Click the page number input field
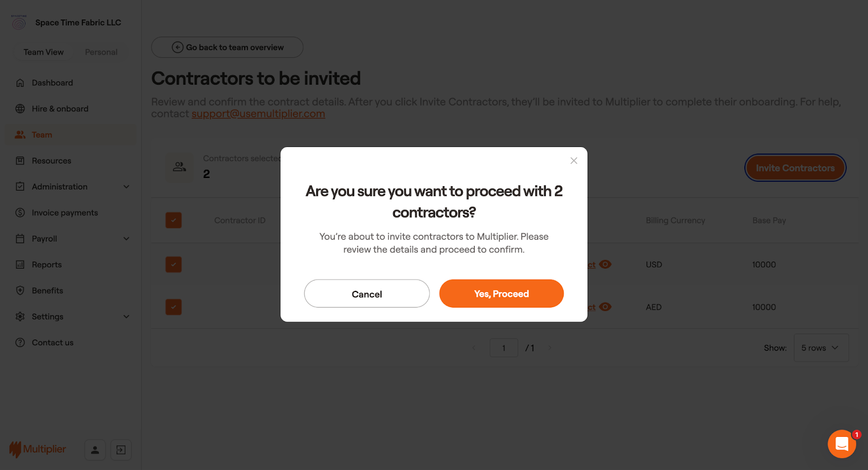868x470 pixels. 503,348
